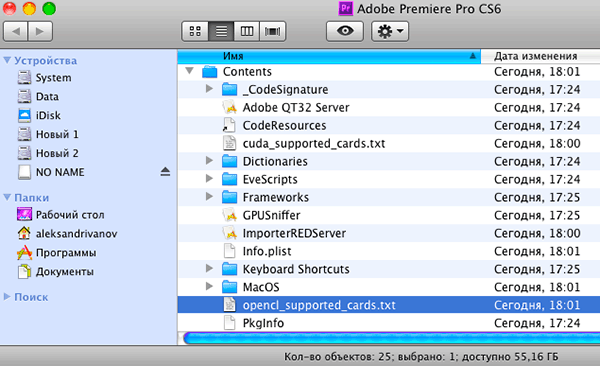The height and width of the screenshot is (366, 600).
Task: Open iDisk in the sidebar
Action: pyautogui.click(x=39, y=115)
